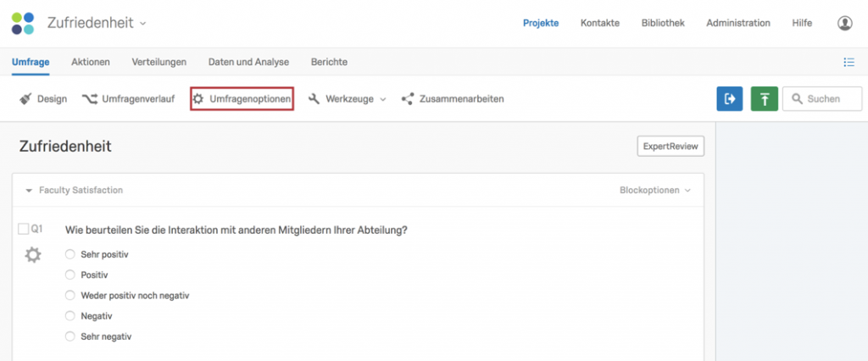Click the list view icon at right
This screenshot has width=868, height=361.
tap(849, 62)
